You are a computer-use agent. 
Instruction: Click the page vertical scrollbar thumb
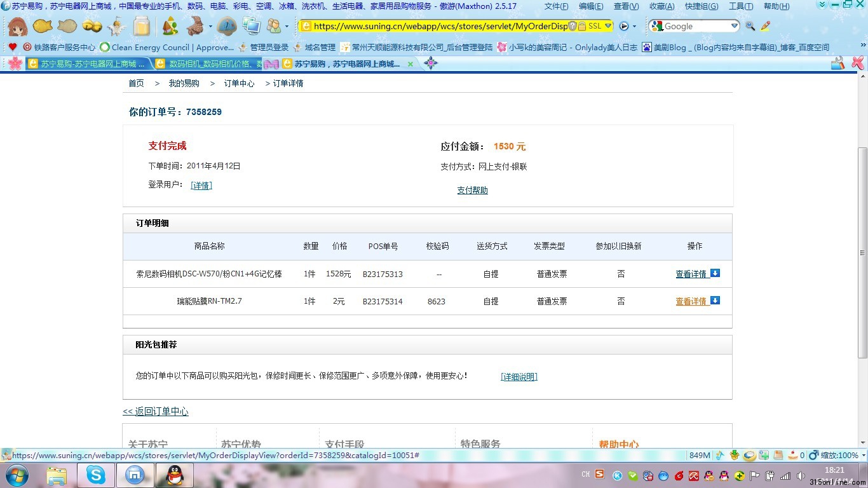(862, 252)
